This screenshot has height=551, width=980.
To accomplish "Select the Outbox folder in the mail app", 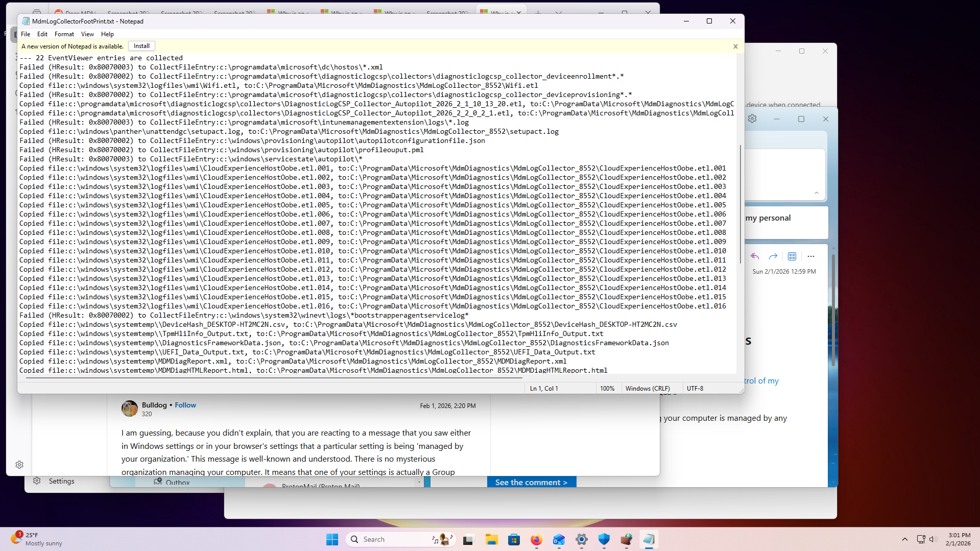I will [172, 482].
